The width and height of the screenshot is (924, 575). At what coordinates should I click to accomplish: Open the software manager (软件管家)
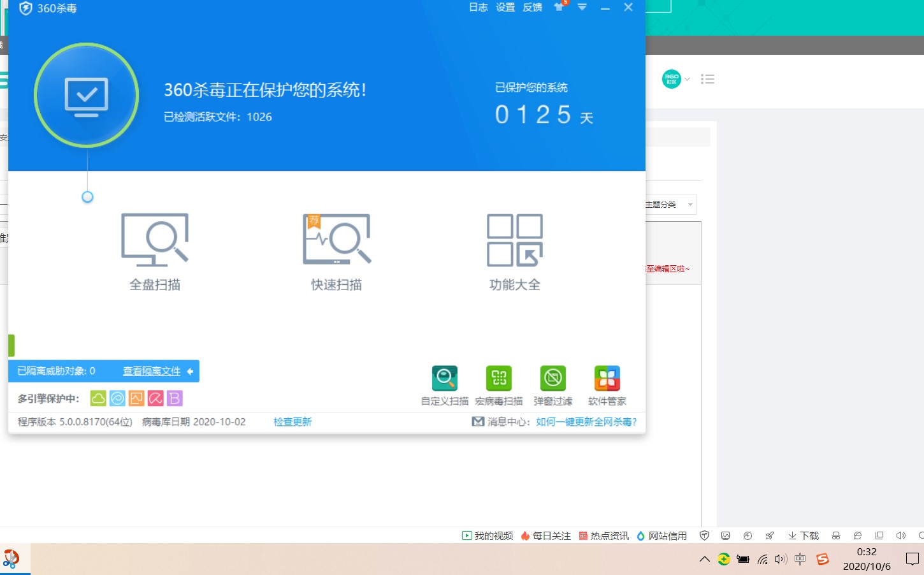(607, 385)
